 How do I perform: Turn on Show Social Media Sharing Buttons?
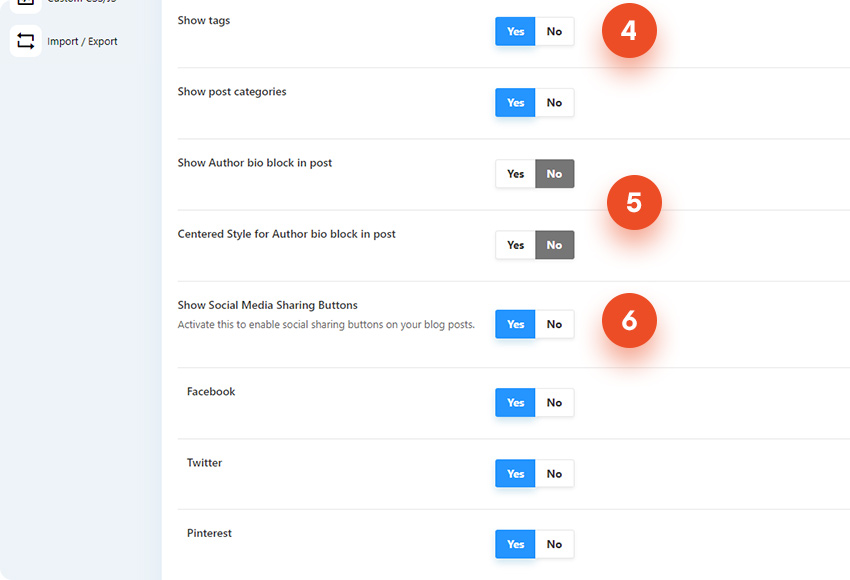(x=515, y=324)
